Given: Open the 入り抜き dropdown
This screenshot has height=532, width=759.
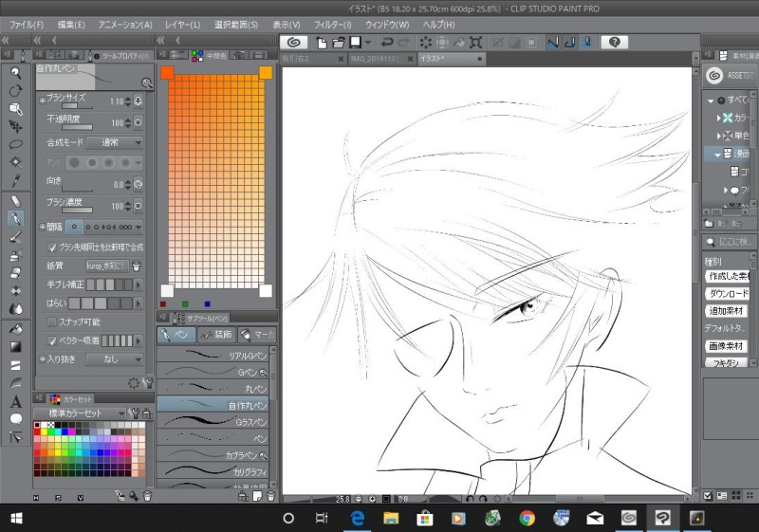Looking at the screenshot, I should tap(115, 359).
